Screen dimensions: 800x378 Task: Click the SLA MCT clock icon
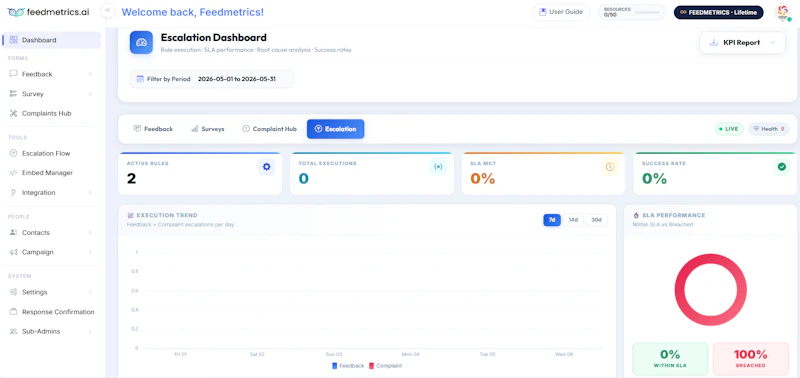coord(610,167)
